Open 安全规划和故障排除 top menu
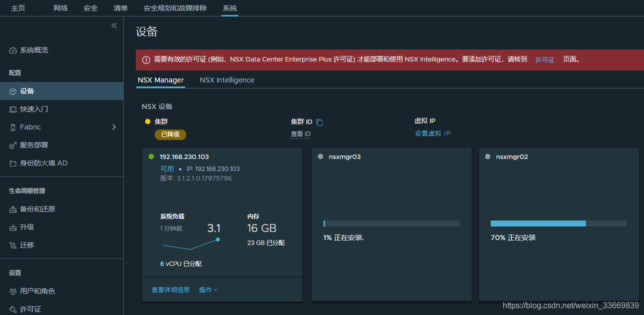Screen dimensions: 644x315 [x=175, y=8]
